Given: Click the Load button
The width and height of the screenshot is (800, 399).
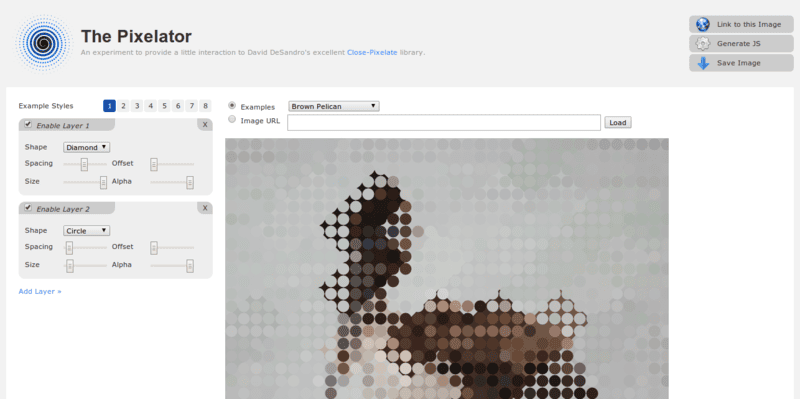Looking at the screenshot, I should point(618,122).
